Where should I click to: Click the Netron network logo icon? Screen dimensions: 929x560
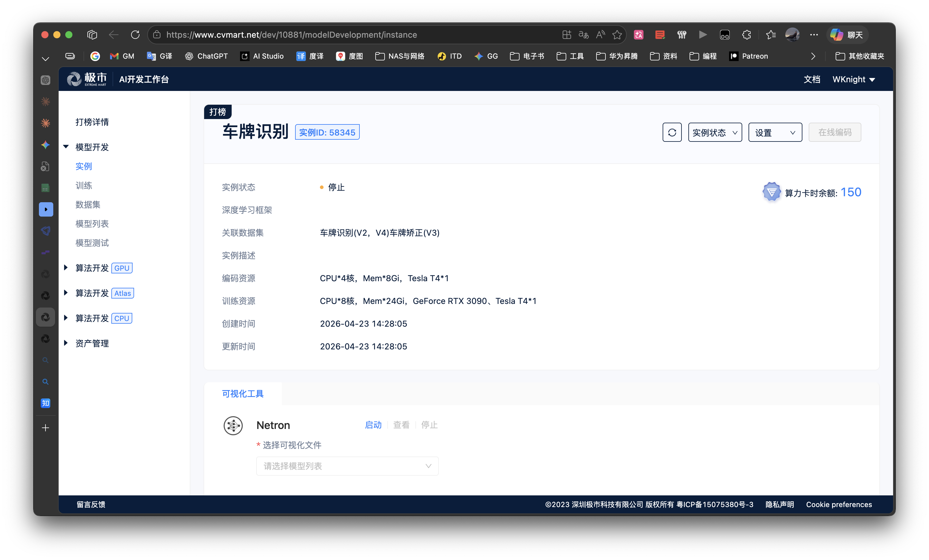[x=233, y=426]
